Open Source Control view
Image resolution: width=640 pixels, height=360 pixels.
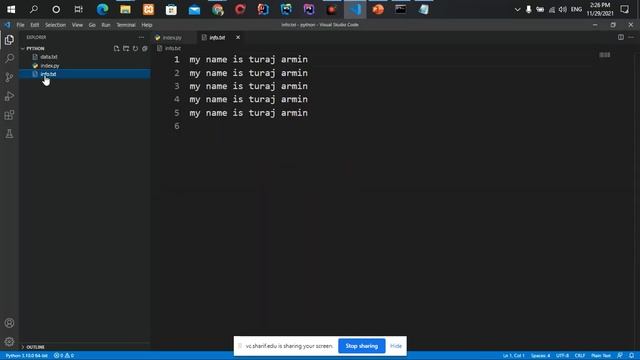point(9,77)
